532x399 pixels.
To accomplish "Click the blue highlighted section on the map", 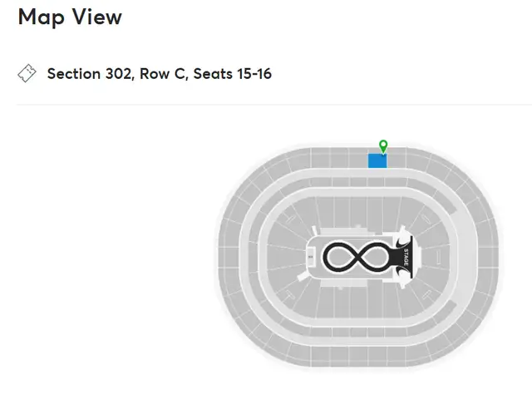I will point(377,160).
